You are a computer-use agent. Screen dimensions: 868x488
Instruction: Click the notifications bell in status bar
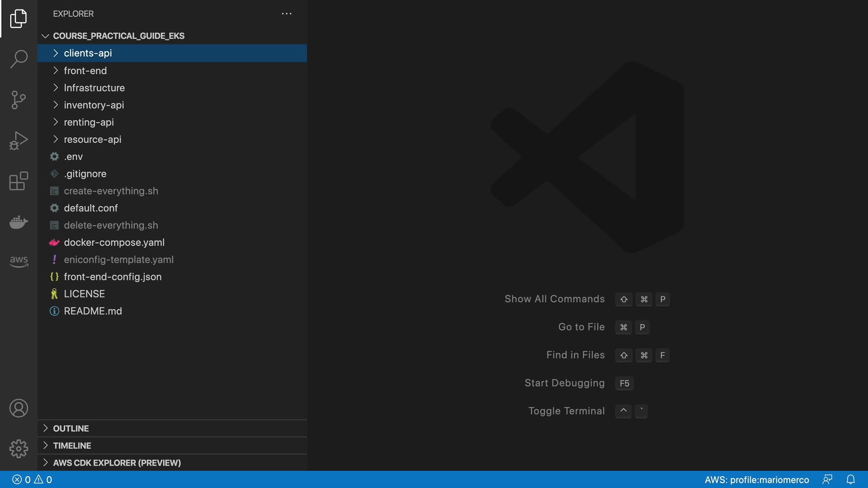pos(850,479)
